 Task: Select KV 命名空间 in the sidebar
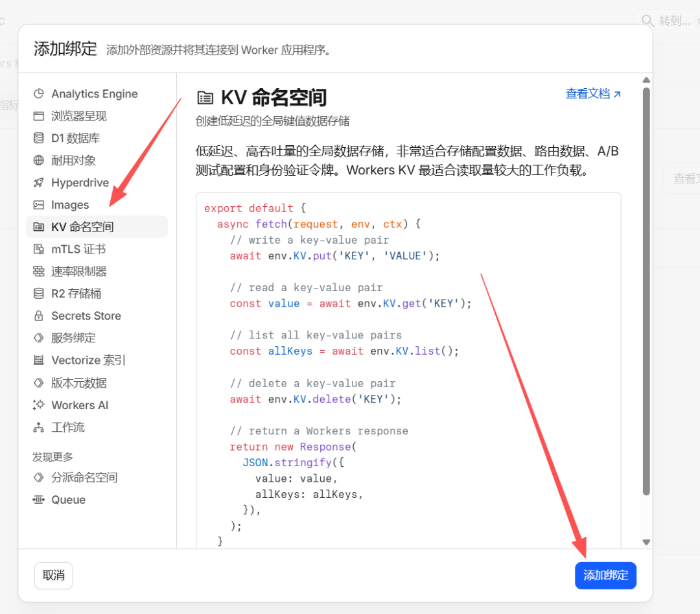tap(97, 227)
